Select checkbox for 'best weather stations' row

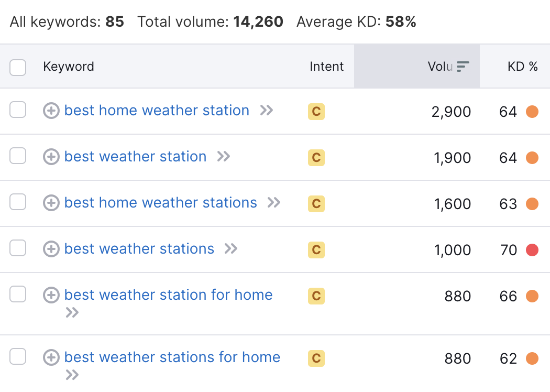(x=18, y=248)
